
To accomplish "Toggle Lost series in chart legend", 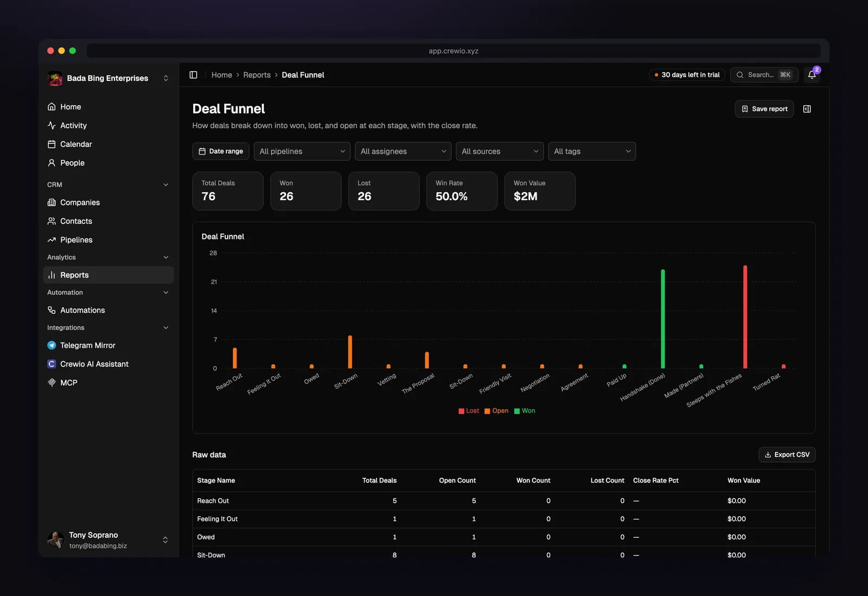I will 469,411.
